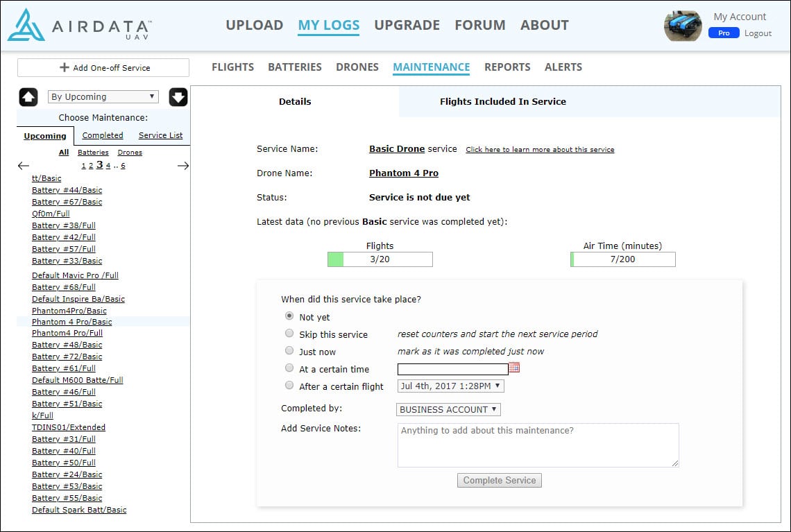Go to page 2 of maintenance list
The height and width of the screenshot is (532, 791).
coord(91,166)
